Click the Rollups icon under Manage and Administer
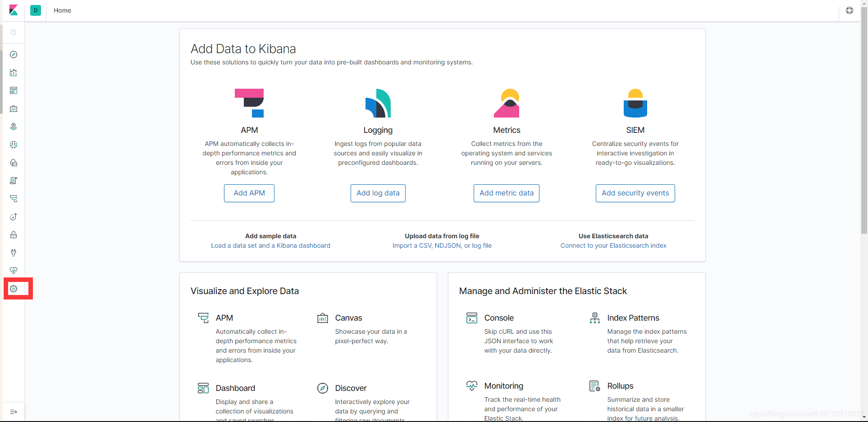 595,386
